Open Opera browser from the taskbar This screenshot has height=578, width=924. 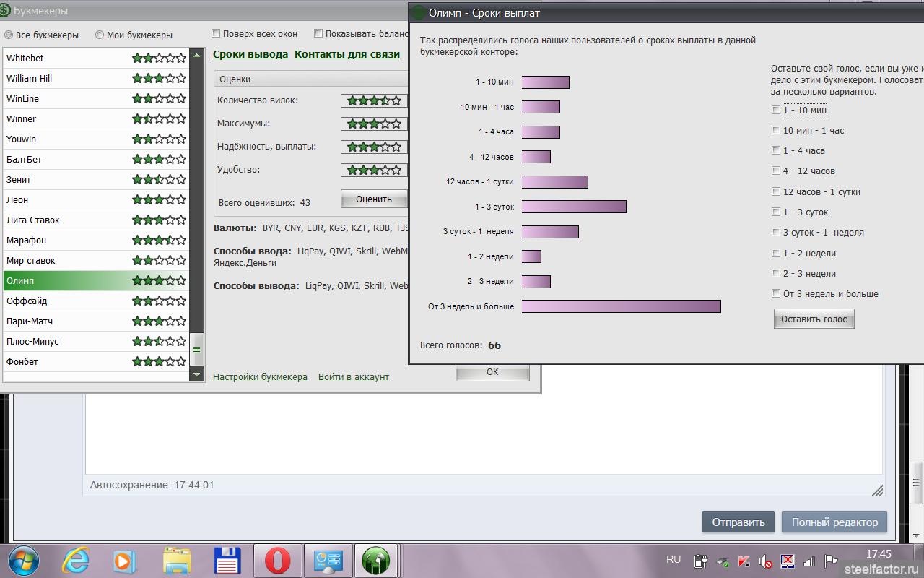(x=278, y=561)
